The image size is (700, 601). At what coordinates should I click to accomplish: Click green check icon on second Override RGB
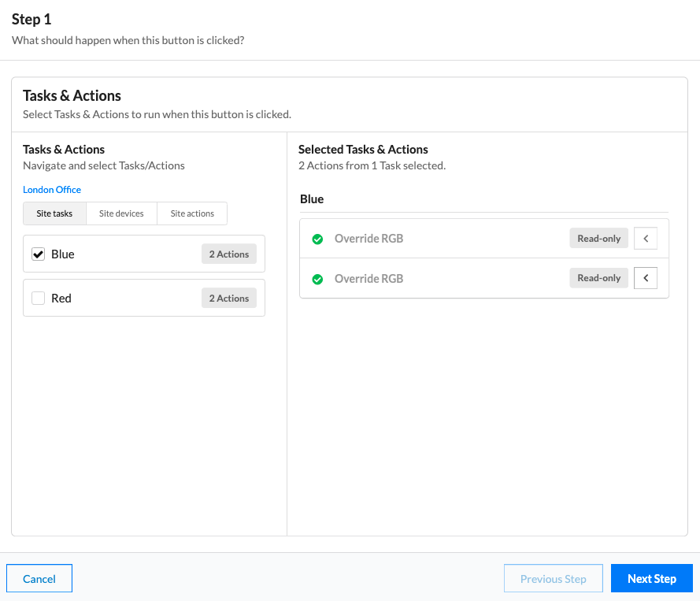(317, 280)
